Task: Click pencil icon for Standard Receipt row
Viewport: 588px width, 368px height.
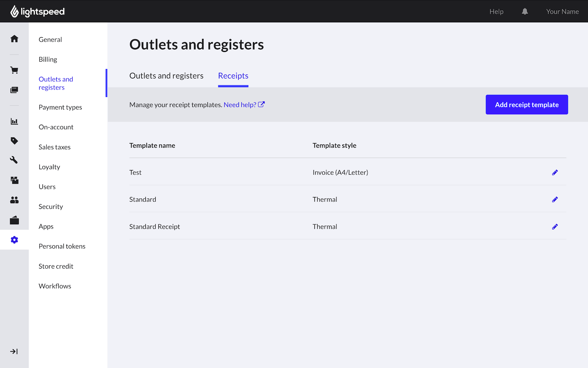Action: [x=555, y=227]
